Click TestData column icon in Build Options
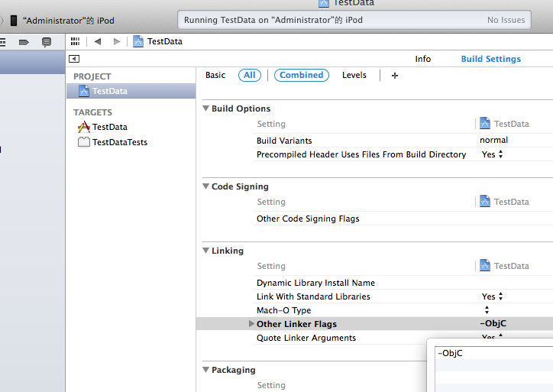 pos(485,124)
